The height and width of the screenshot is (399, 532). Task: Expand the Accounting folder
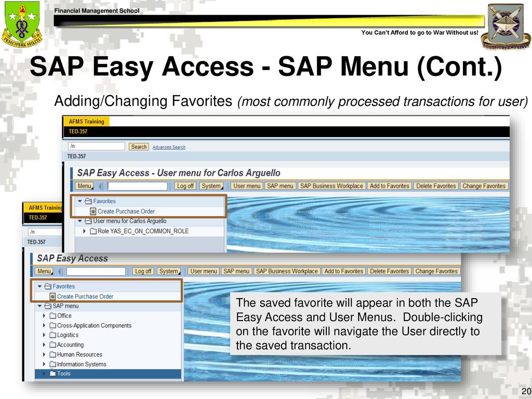coord(44,345)
